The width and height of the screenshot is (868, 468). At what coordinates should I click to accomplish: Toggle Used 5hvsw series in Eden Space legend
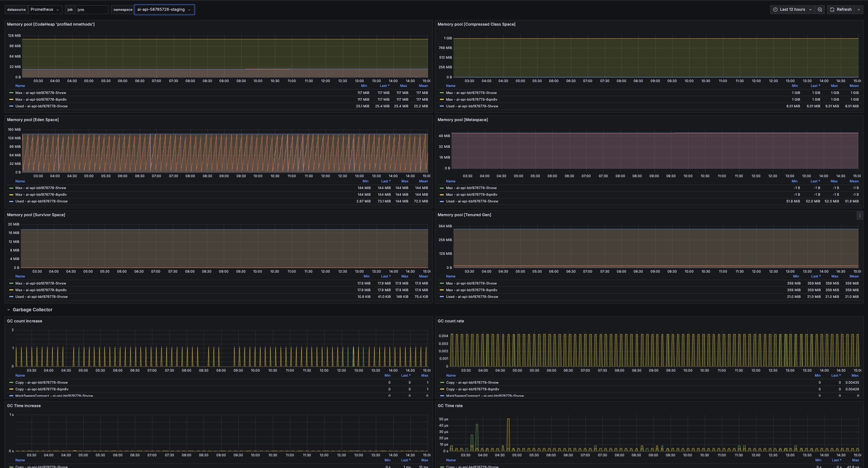coord(41,201)
